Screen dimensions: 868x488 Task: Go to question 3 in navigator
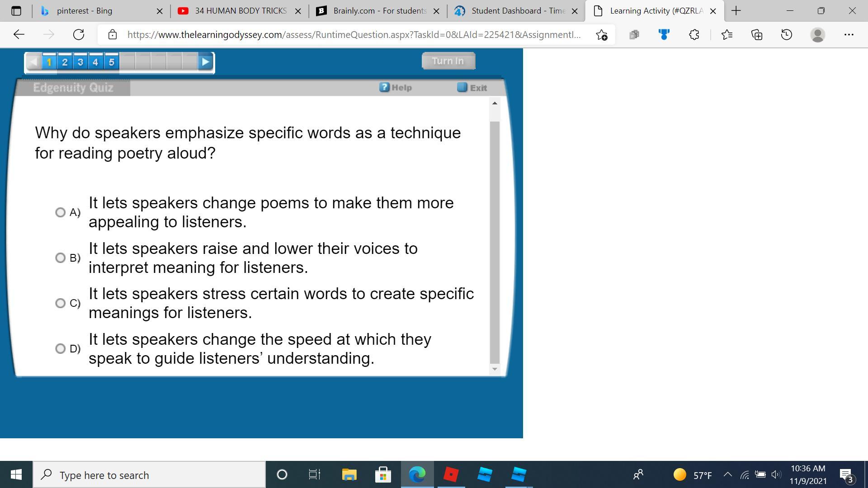click(x=80, y=62)
